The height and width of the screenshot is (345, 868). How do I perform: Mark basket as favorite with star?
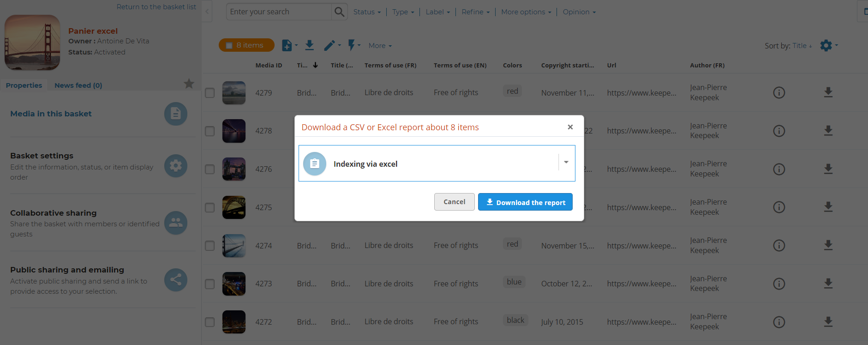tap(189, 84)
